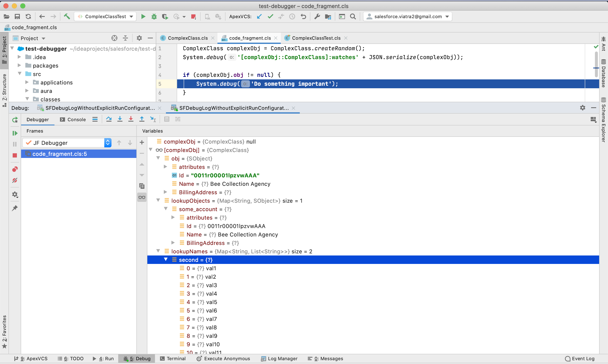
Task: Click the editor vertical scrollbar
Action: click(x=596, y=64)
